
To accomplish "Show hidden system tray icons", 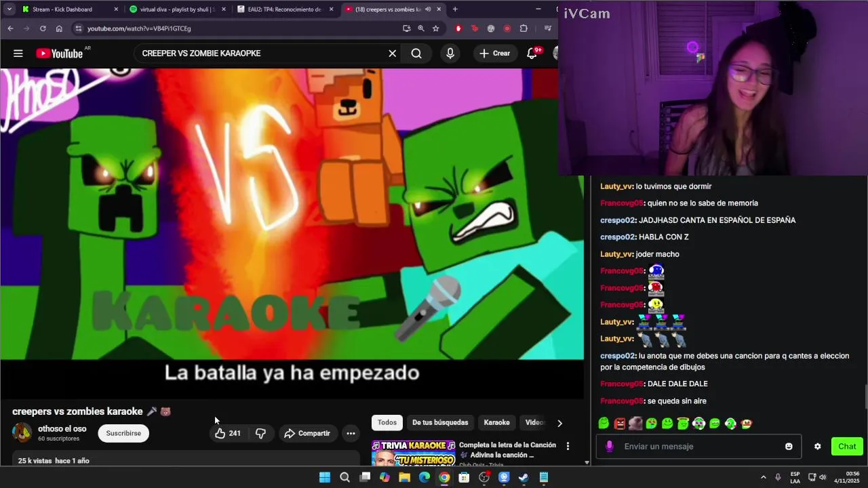I will pos(763,477).
